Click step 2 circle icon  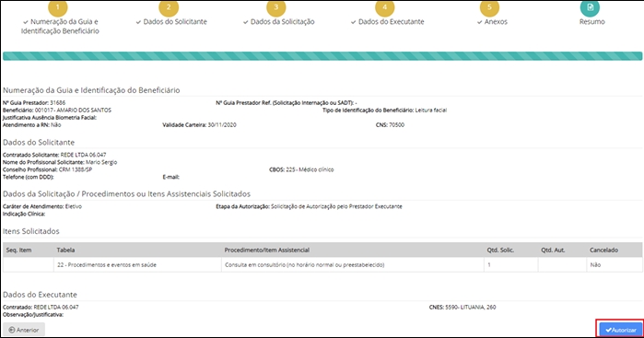click(x=169, y=7)
